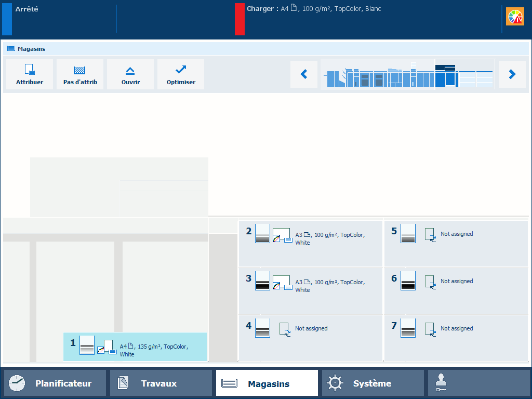This screenshot has width=532, height=399.
Task: Click the Attribuer media assign button
Action: [x=30, y=74]
